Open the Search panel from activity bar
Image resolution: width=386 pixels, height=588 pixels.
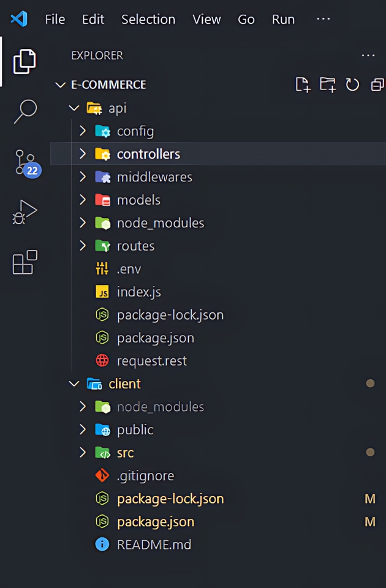(25, 111)
